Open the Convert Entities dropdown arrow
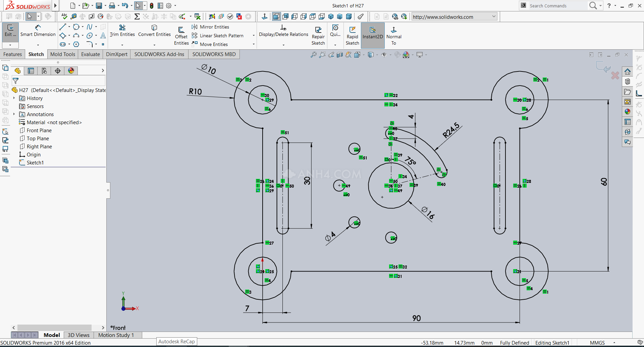Screen dimensions: 644x347 154,45
